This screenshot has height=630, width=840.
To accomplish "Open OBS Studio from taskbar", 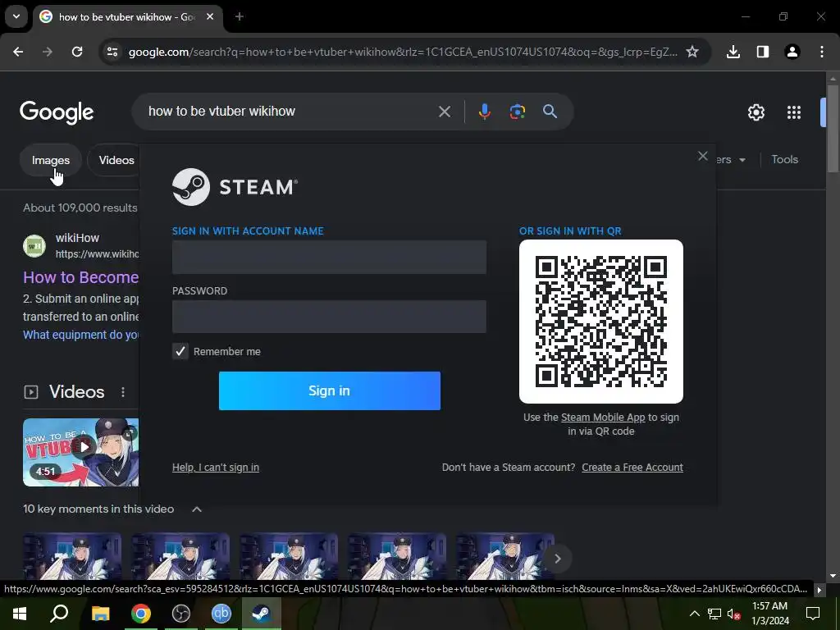I will (181, 614).
